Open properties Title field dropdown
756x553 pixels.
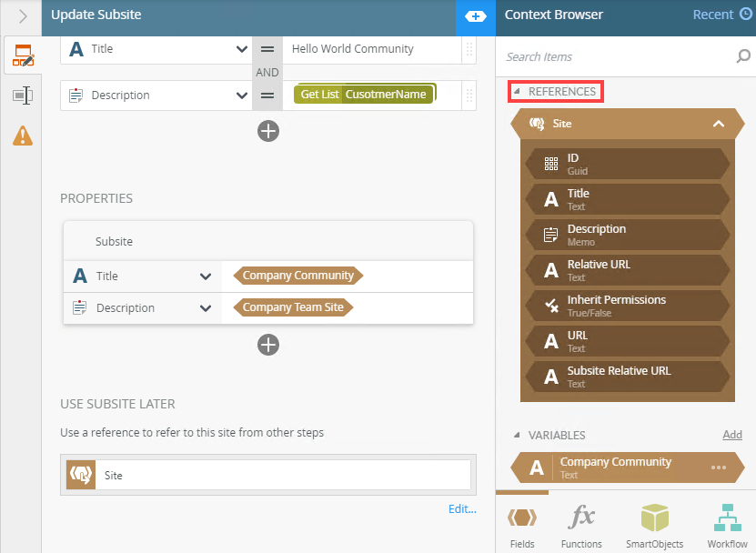point(206,276)
